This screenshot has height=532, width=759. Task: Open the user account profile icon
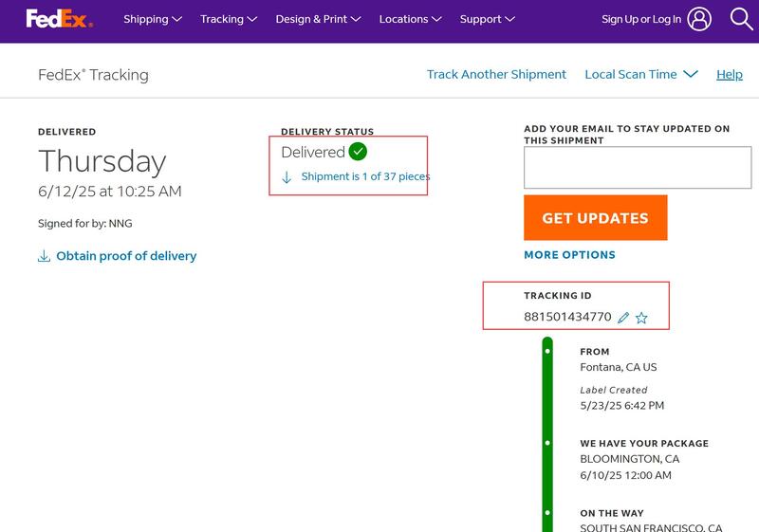[699, 19]
